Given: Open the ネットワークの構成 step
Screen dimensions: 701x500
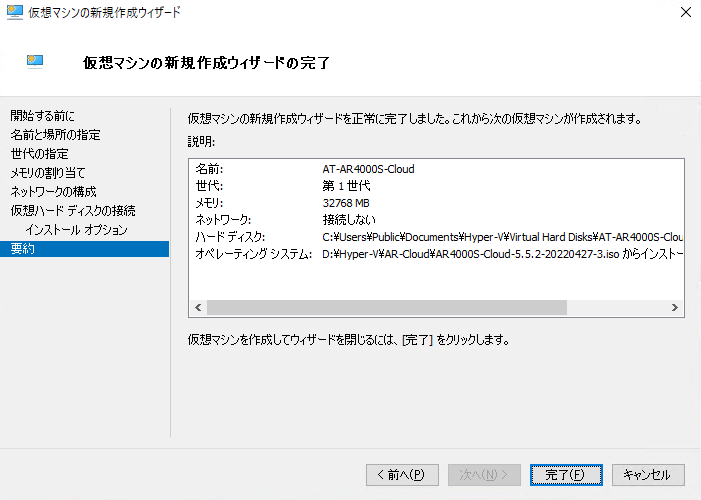Looking at the screenshot, I should 53,192.
